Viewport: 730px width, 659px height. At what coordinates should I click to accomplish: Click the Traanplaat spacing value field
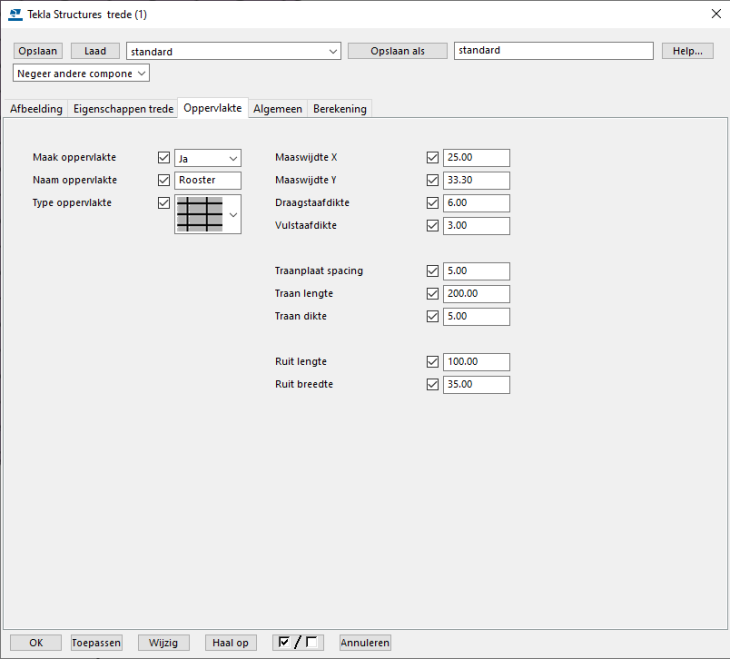476,271
